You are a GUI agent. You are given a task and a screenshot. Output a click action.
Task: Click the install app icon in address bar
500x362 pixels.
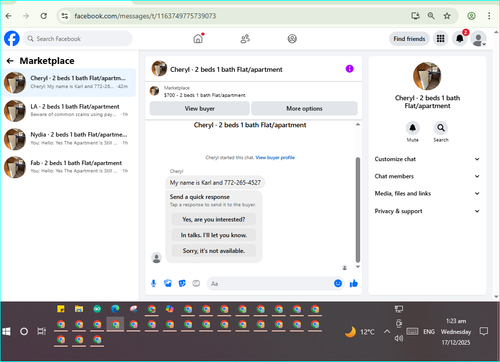[x=415, y=16]
